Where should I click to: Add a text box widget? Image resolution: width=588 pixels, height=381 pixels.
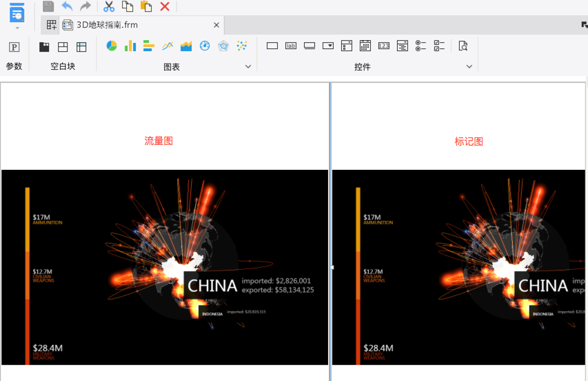point(272,46)
